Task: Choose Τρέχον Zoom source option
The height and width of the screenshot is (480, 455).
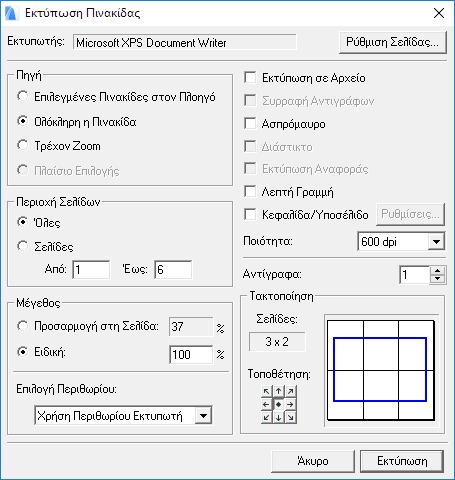Action: tap(23, 145)
